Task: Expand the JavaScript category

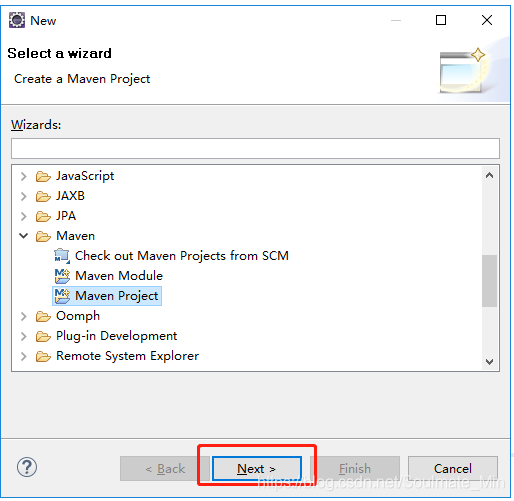Action: [x=23, y=176]
